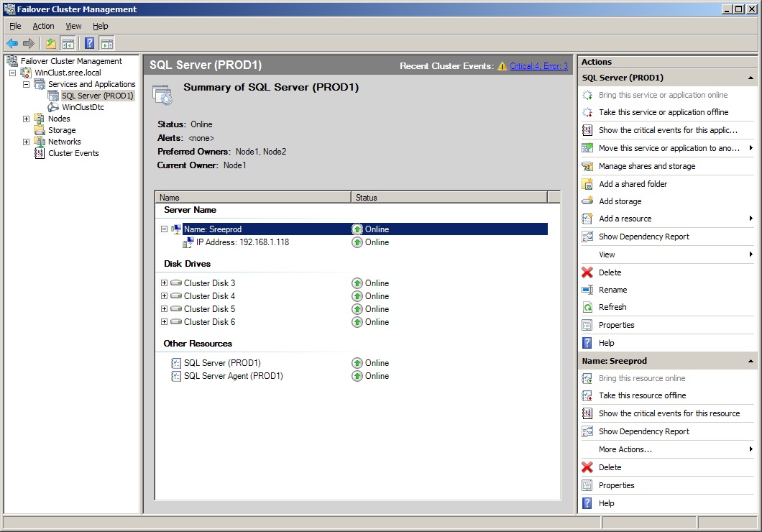Collapse the SQL Server (PROD1) Actions section

click(750, 78)
